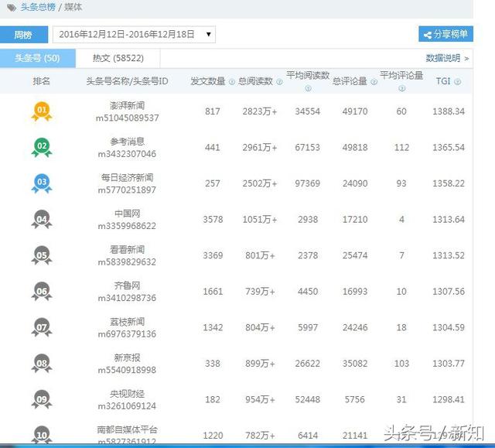Viewport: 495px width, 448px height.
Task: Open the 每日经济新闻 account name
Action: 127,177
